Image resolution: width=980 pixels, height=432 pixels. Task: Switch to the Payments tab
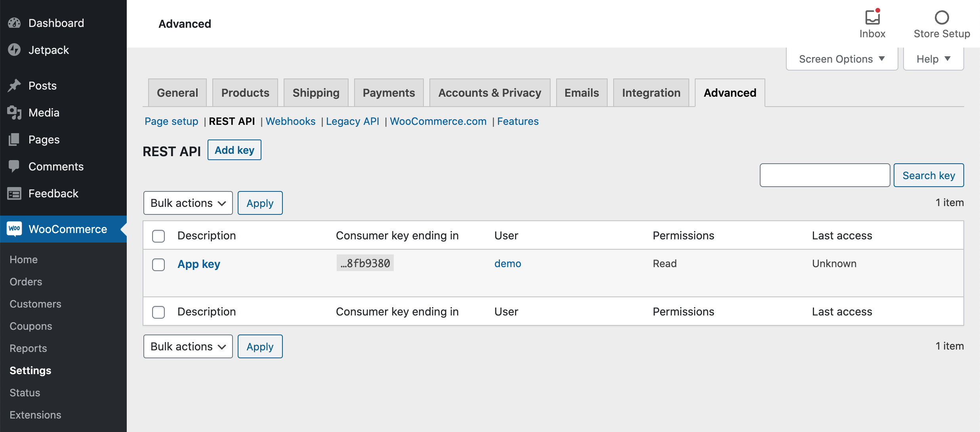[389, 92]
